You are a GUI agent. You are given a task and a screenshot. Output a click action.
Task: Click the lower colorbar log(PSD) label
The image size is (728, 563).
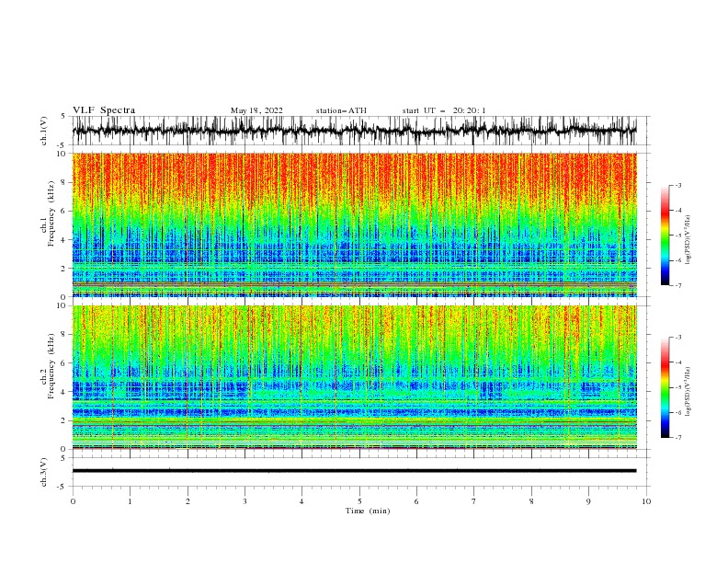[x=688, y=391]
